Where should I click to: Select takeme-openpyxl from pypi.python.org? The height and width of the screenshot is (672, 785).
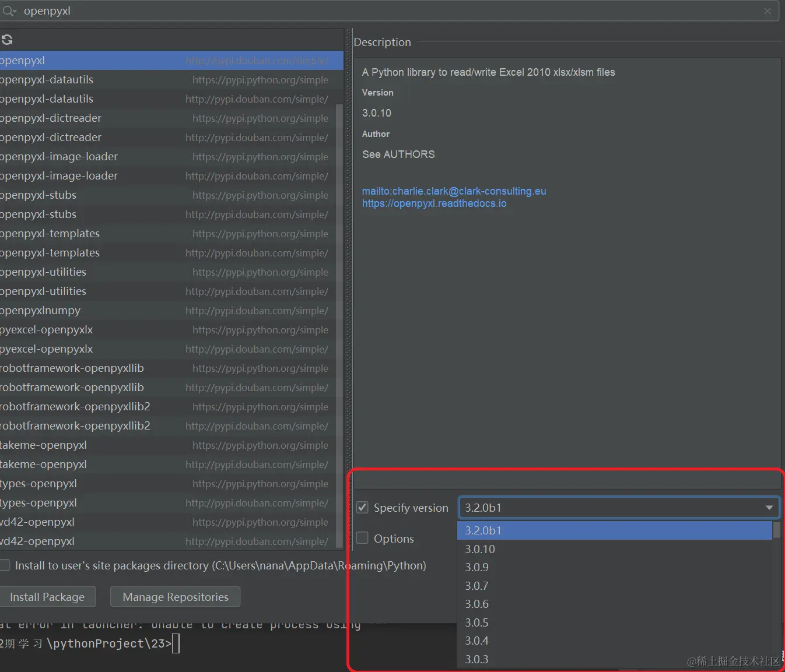tap(168, 445)
